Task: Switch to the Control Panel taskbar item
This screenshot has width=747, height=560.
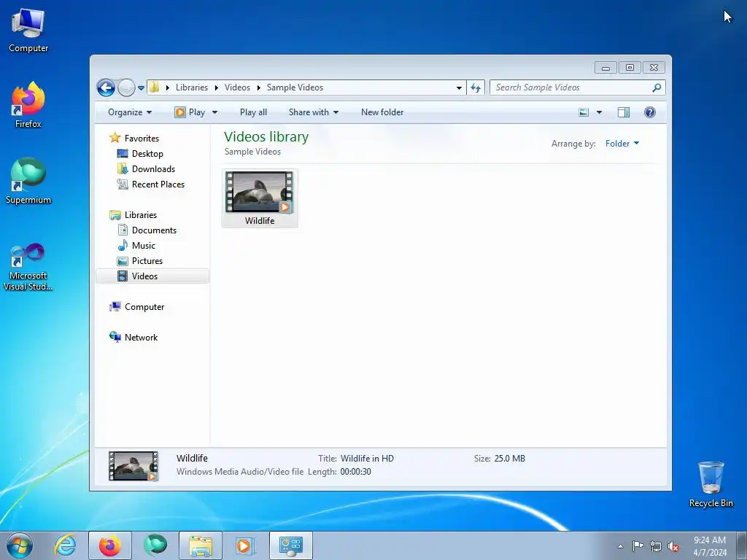Action: 291,545
